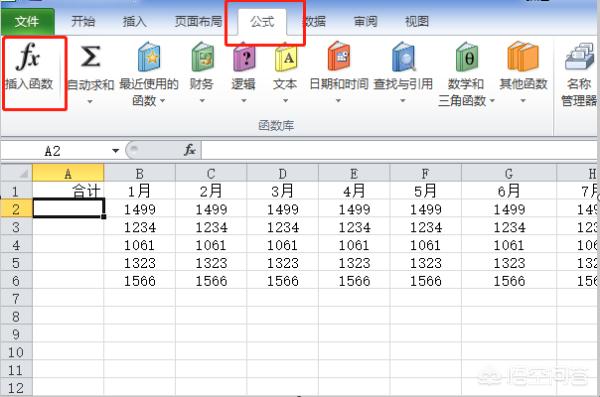Select row 2 header
Viewport: 600px width, 397px height.
(x=16, y=209)
